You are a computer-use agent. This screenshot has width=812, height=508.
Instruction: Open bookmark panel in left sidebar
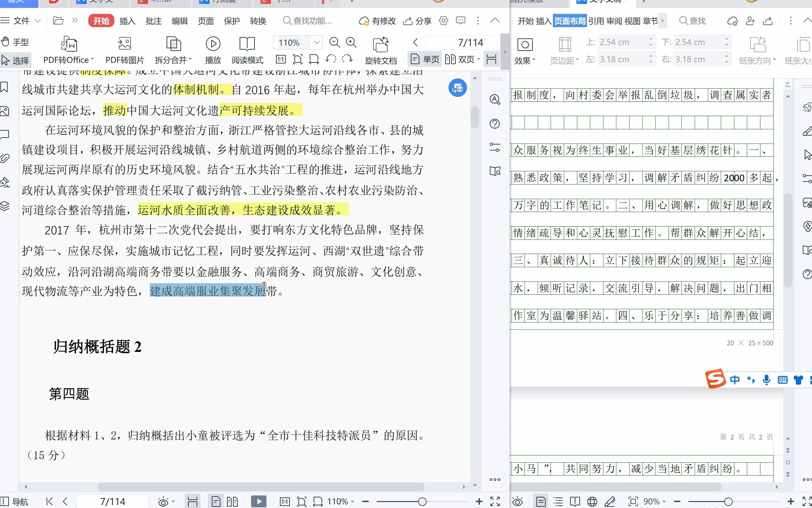[x=4, y=87]
